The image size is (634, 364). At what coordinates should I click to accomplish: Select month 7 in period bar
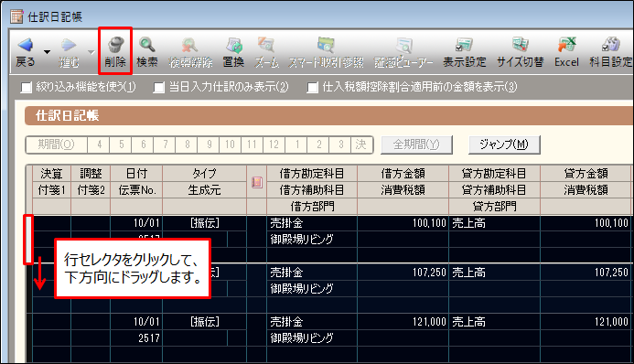[165, 145]
